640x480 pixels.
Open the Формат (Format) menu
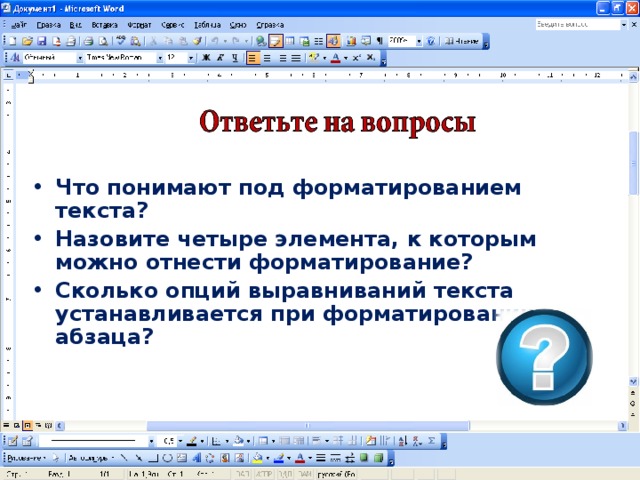[x=139, y=25]
